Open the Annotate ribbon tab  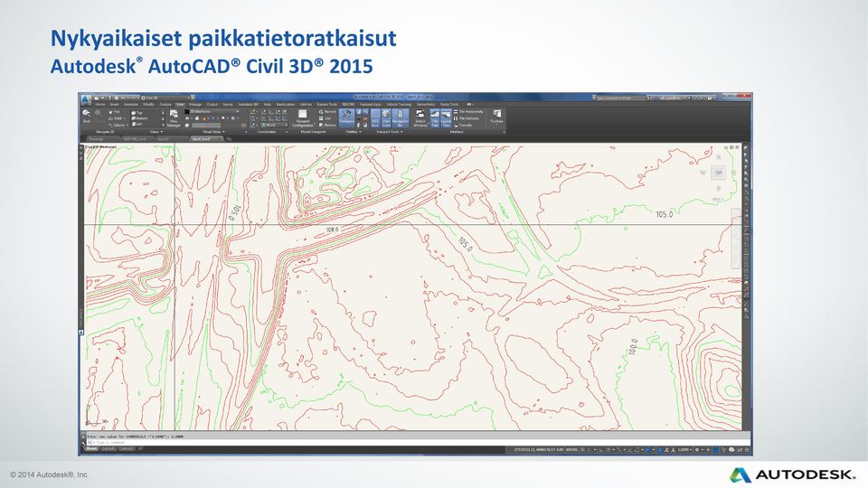[130, 105]
